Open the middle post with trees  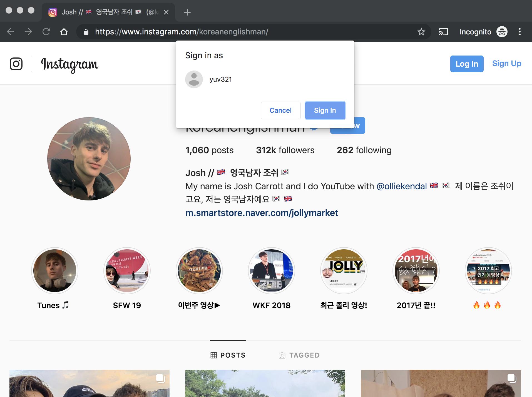coord(265,383)
